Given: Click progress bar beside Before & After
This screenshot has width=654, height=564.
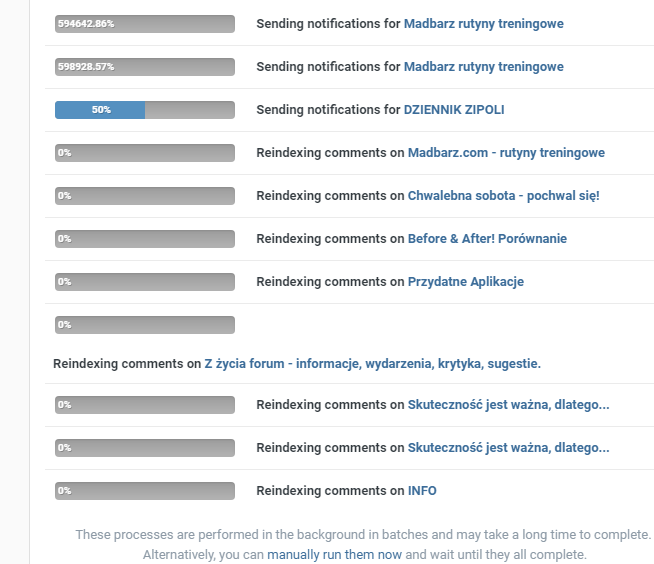Looking at the screenshot, I should click(145, 239).
